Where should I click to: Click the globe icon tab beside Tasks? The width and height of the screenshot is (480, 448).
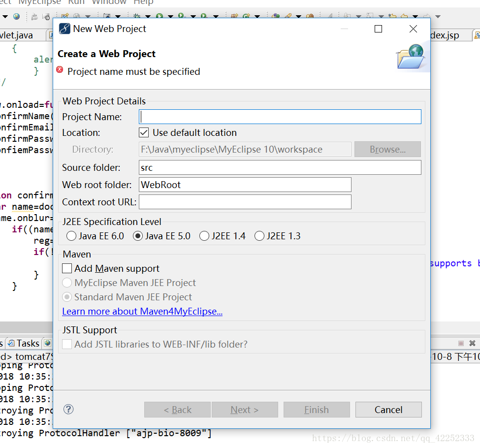47,343
